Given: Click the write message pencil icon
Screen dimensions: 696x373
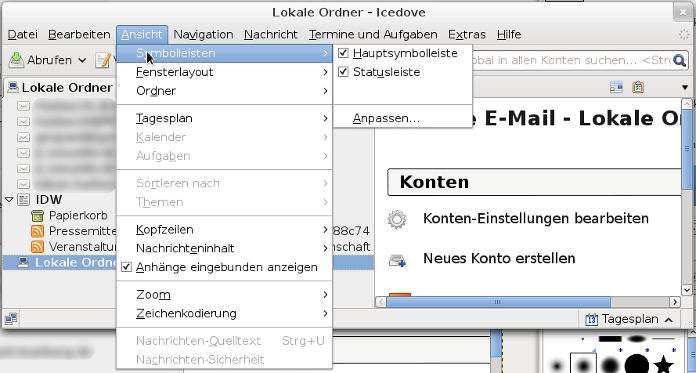Looking at the screenshot, I should coord(103,60).
